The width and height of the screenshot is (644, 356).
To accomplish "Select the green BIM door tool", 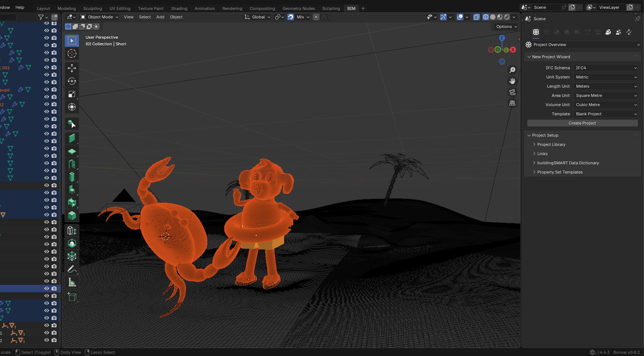I will click(72, 164).
